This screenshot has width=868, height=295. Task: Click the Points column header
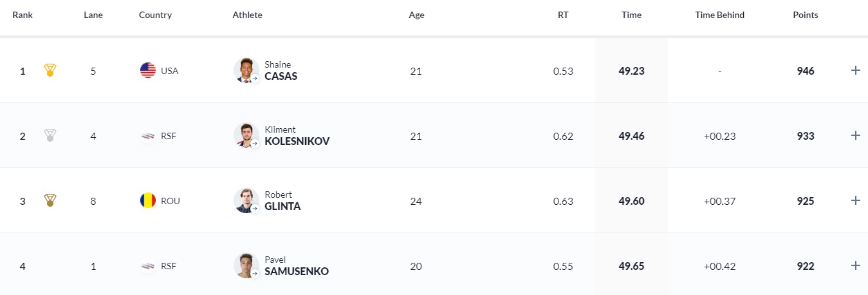click(x=805, y=15)
